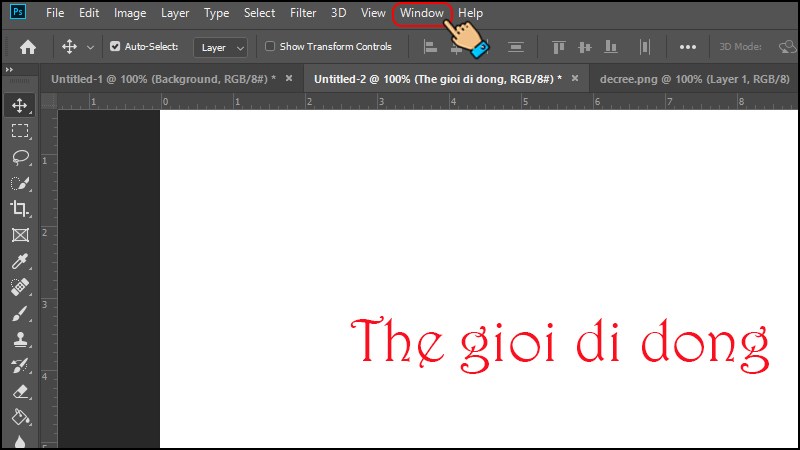Click Distribute horizontally icon
Image resolution: width=800 pixels, height=450 pixels.
(645, 47)
